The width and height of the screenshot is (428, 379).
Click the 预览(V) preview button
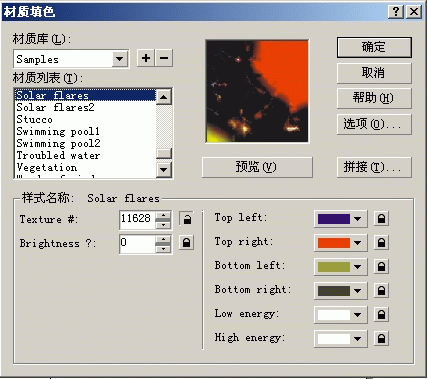pyautogui.click(x=257, y=167)
